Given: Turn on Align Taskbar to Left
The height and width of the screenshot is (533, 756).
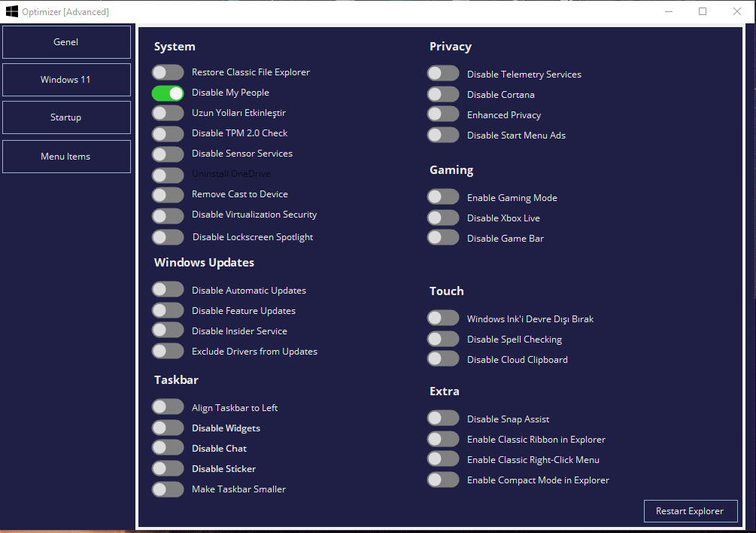Looking at the screenshot, I should pyautogui.click(x=168, y=407).
